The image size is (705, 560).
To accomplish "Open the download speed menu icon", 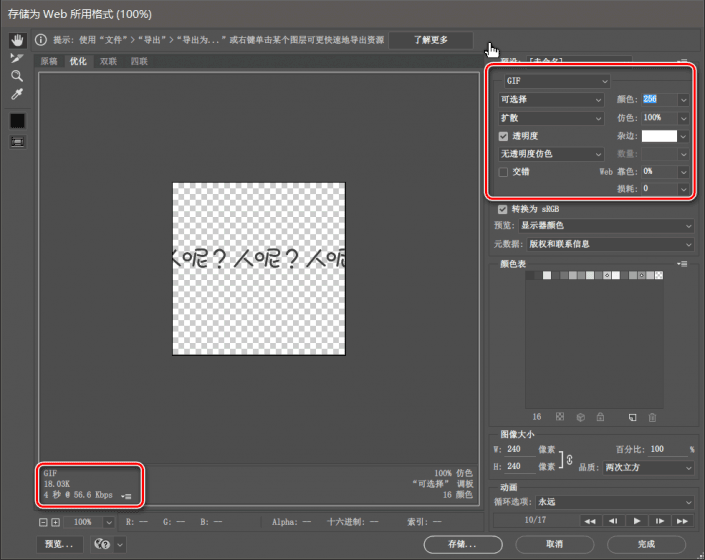I will pyautogui.click(x=126, y=496).
